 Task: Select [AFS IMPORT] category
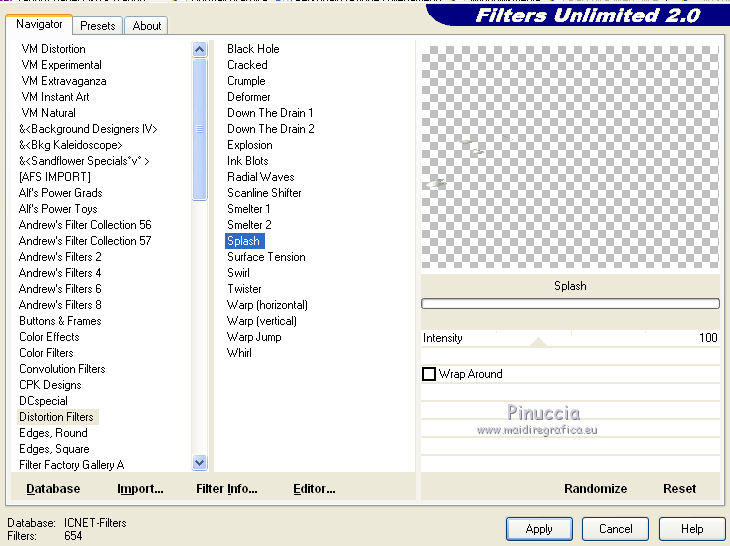tap(54, 177)
